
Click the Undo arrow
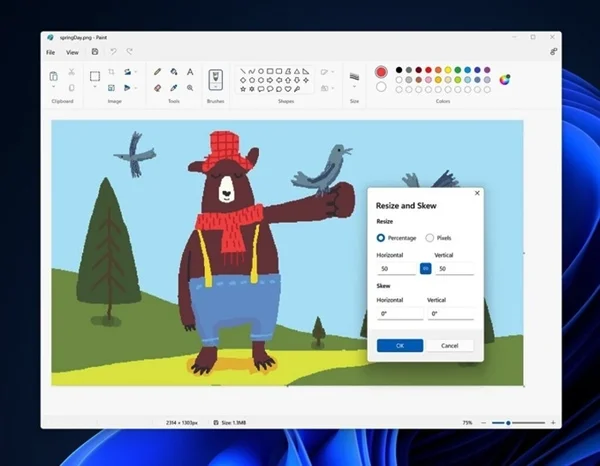click(113, 51)
